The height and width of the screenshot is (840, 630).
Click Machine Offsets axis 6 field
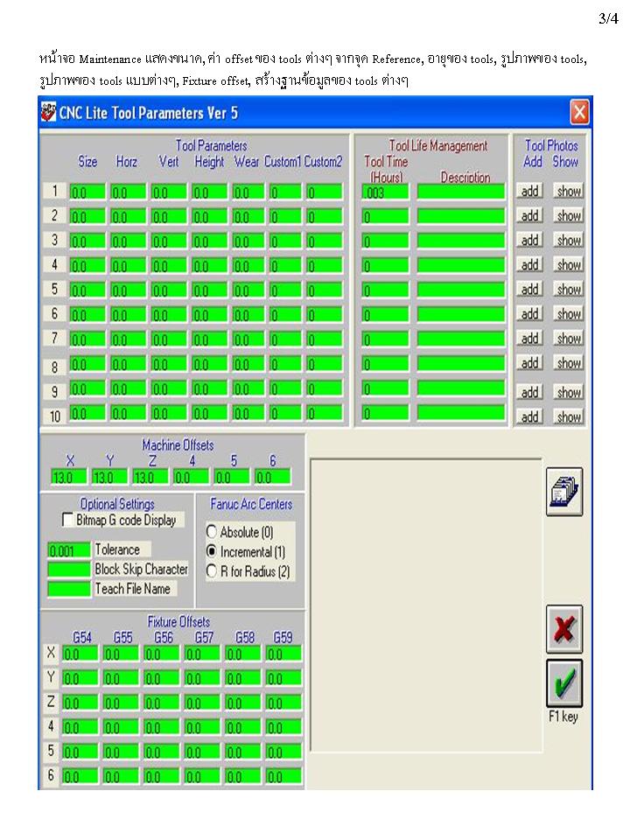(272, 477)
